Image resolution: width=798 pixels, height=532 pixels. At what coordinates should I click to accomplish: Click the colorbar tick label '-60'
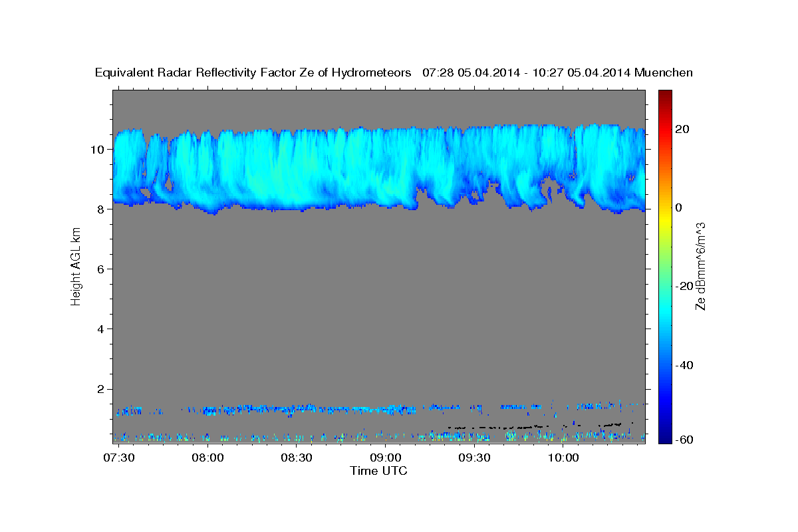684,440
